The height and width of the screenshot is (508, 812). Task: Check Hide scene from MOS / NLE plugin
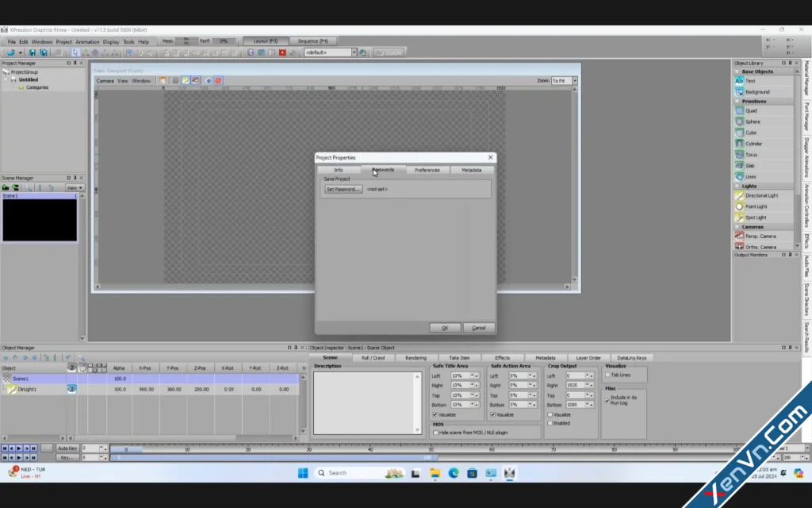pyautogui.click(x=436, y=433)
